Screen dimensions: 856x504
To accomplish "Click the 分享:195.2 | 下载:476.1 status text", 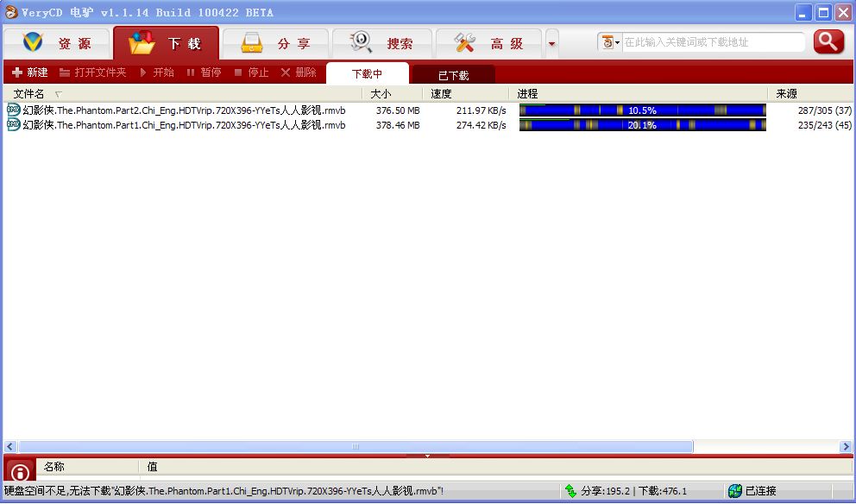I will [634, 491].
